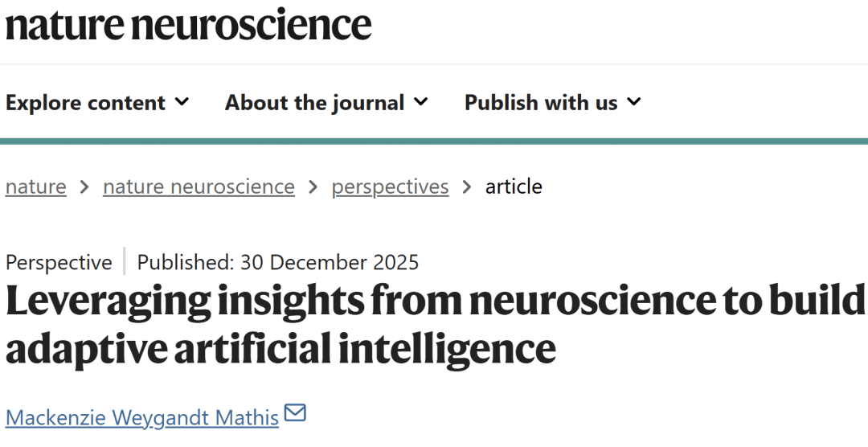The image size is (868, 447).
Task: Click the nature neuroscience journal logo
Action: pyautogui.click(x=188, y=25)
